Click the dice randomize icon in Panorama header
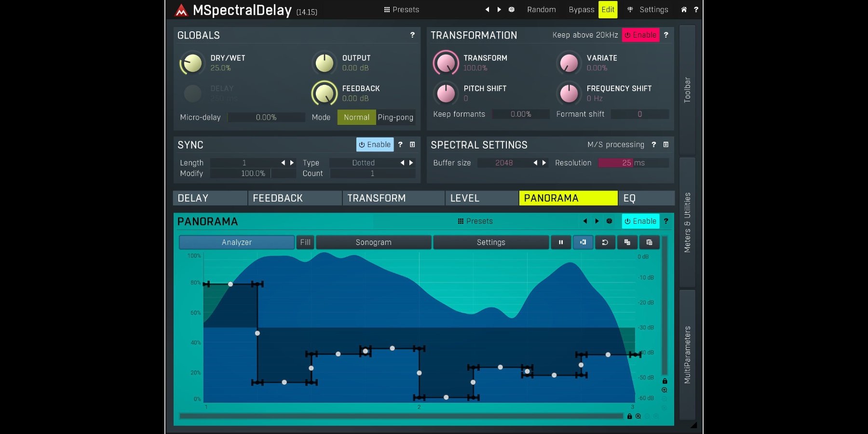This screenshot has height=434, width=868. (x=609, y=221)
